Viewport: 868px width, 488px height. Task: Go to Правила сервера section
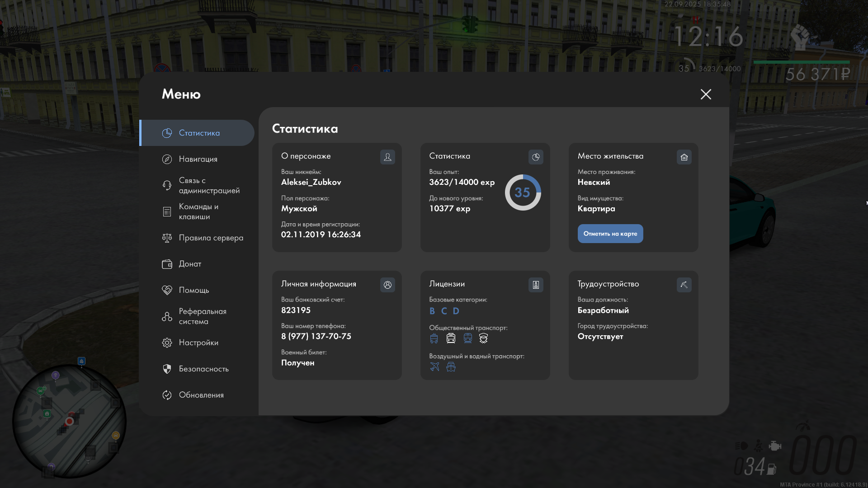pyautogui.click(x=211, y=238)
